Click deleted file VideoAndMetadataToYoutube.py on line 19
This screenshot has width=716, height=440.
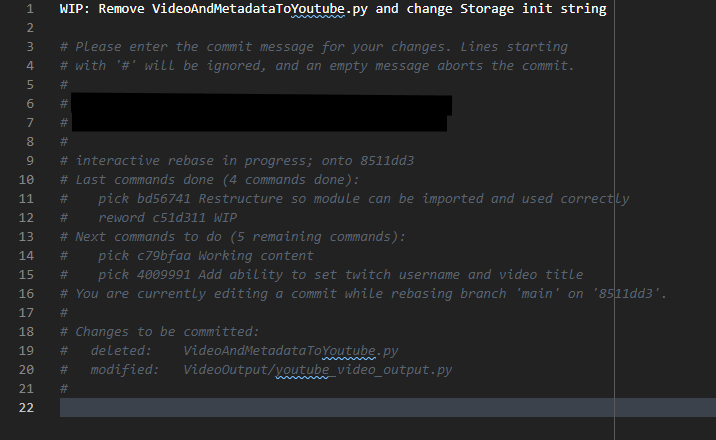coord(290,351)
